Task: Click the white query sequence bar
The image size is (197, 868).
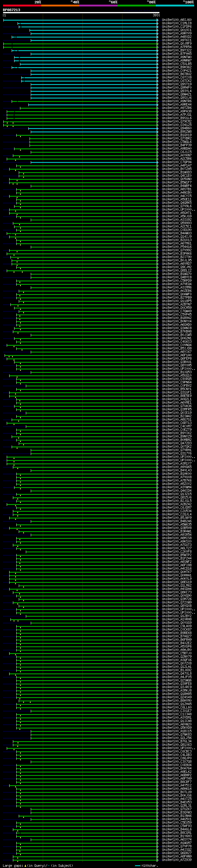Action: [x=81, y=12]
